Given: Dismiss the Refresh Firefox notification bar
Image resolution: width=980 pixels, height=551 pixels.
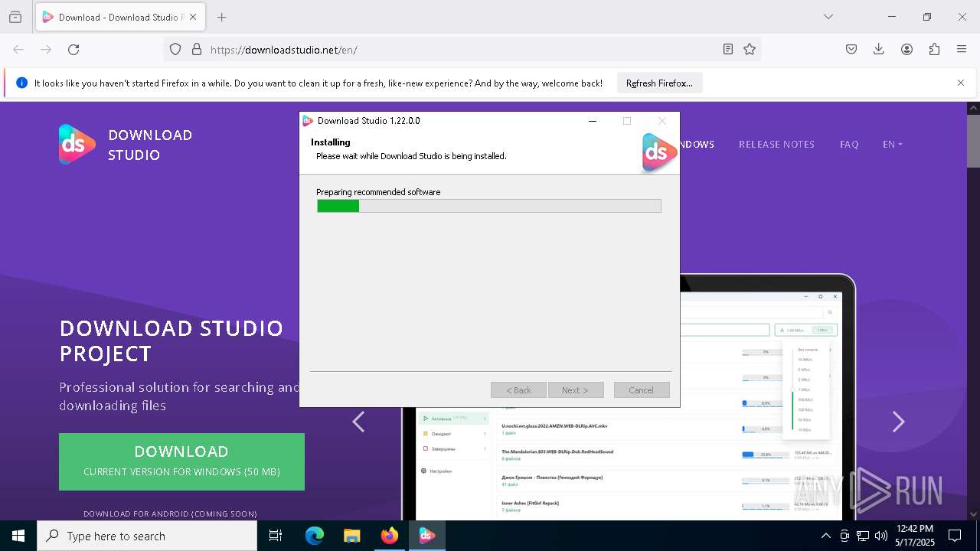Looking at the screenshot, I should pyautogui.click(x=961, y=83).
